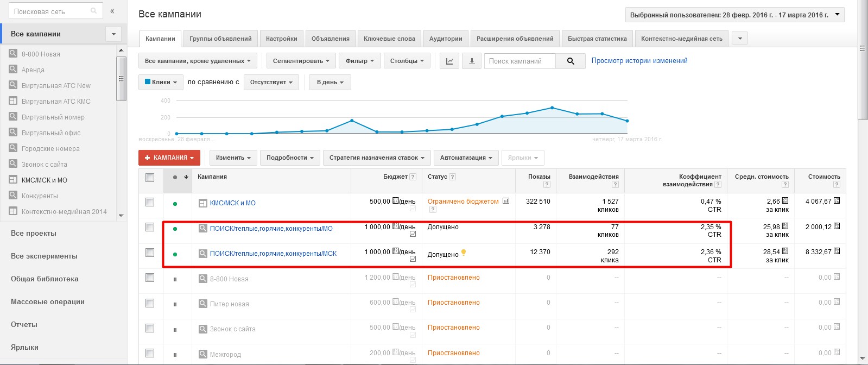Open Стратегия назначения ставок menu button
Image resolution: width=868 pixels, height=365 pixels.
pos(377,158)
